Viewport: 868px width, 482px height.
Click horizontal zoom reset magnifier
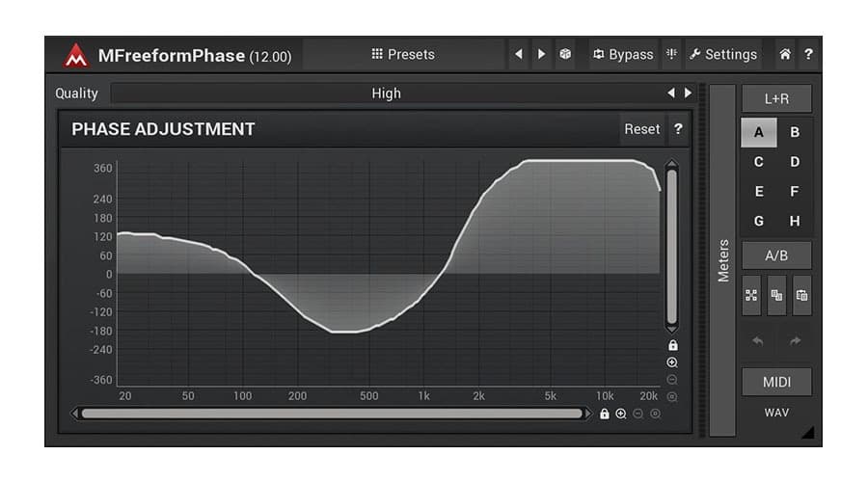click(655, 414)
